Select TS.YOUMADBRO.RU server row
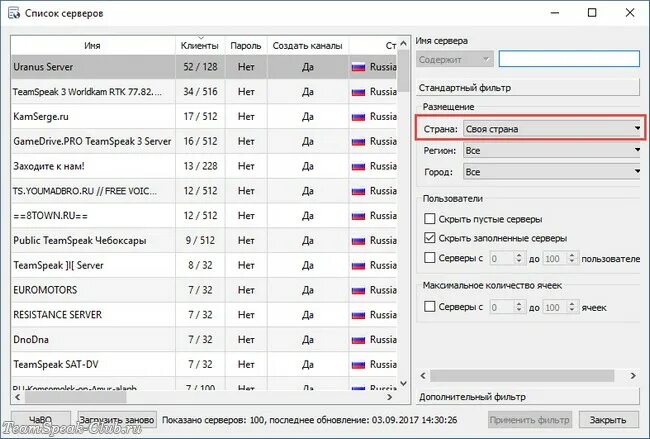This screenshot has width=650, height=439. click(204, 191)
